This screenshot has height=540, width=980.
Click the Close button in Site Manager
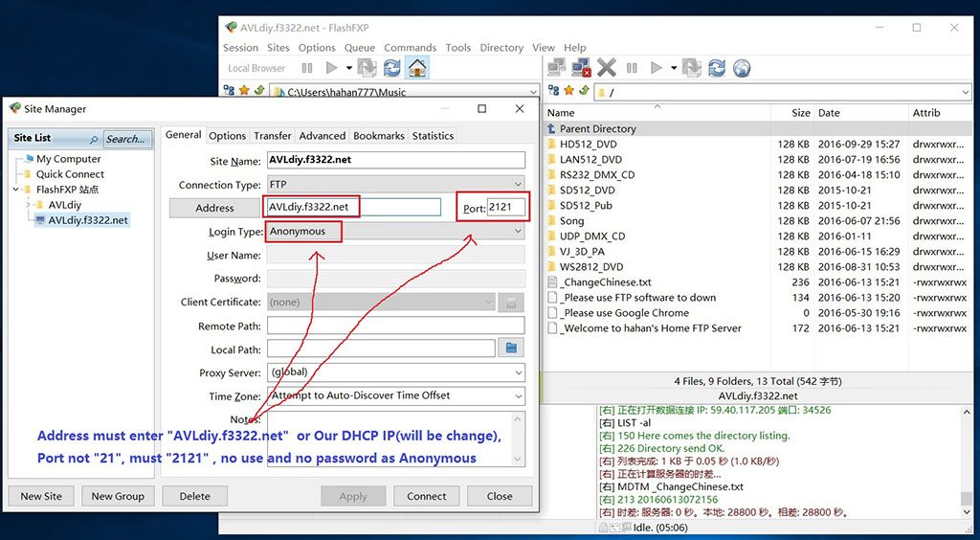(x=500, y=496)
